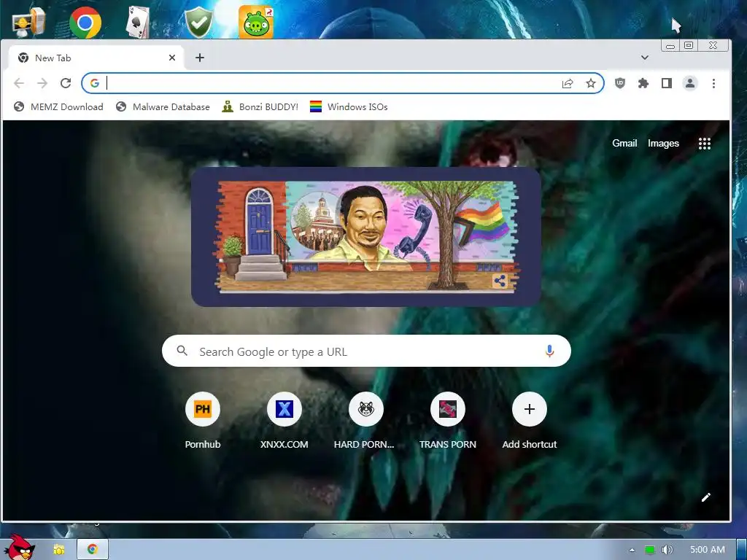The image size is (747, 560).
Task: Open the Solitaire cards desktop icon
Action: [138, 22]
